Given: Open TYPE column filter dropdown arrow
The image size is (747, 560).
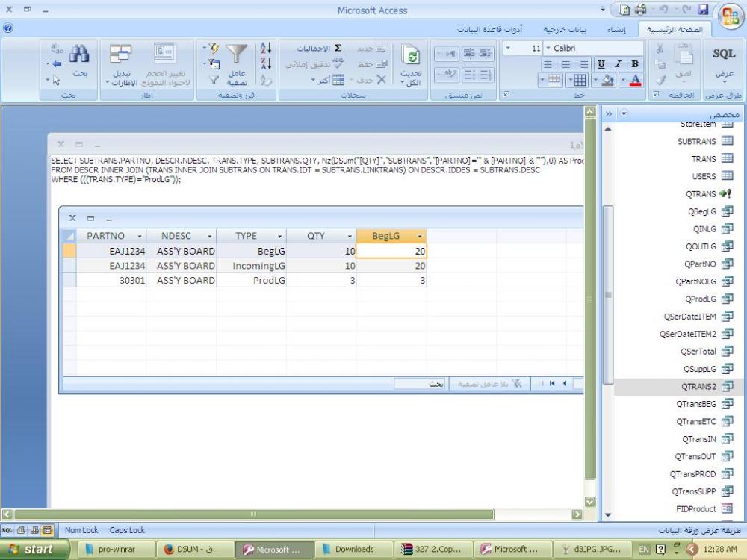Looking at the screenshot, I should click(279, 236).
